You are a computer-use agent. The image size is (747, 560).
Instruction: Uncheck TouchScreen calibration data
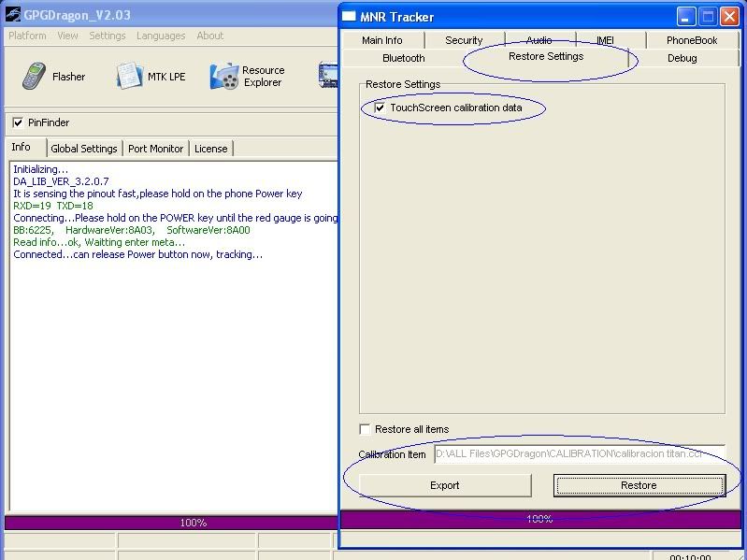[380, 108]
